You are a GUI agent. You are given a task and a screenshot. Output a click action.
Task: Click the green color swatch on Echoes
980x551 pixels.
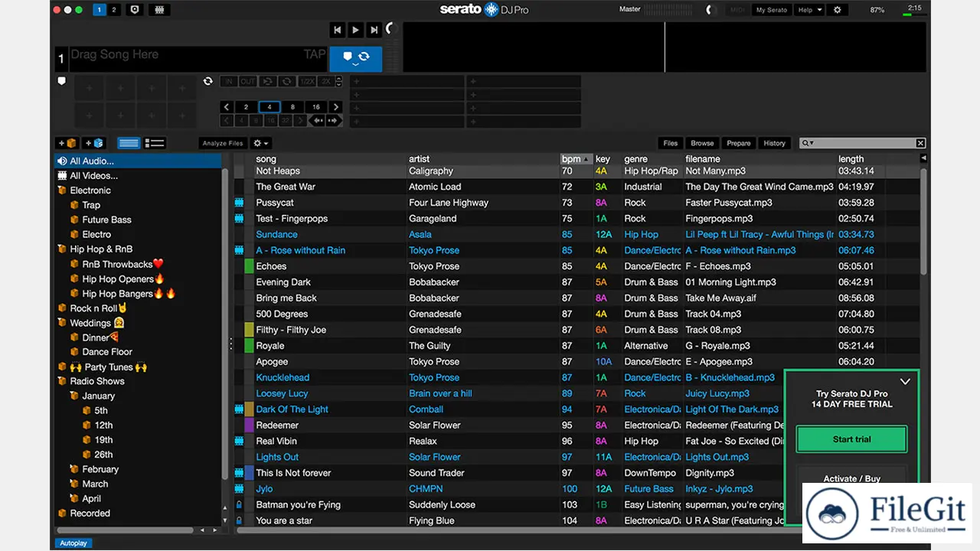(x=250, y=266)
